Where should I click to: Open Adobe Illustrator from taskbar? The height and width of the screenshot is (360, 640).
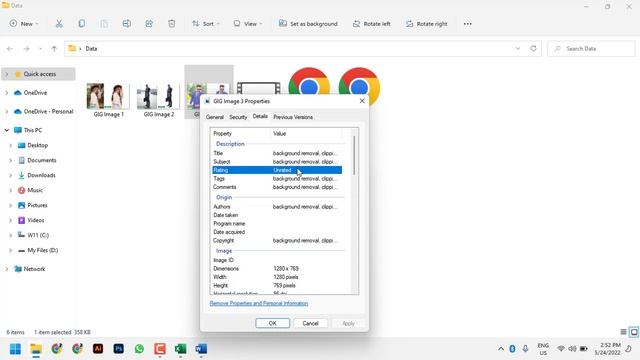click(98, 349)
